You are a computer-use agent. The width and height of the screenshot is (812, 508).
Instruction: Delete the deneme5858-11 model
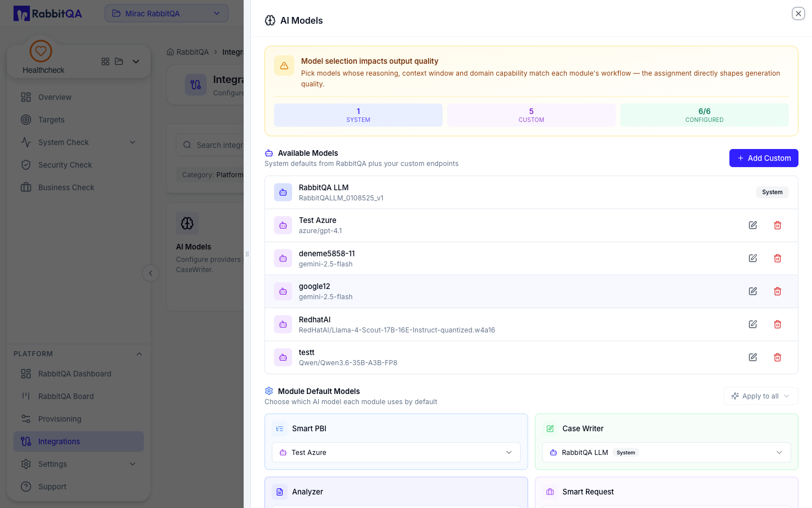(778, 258)
